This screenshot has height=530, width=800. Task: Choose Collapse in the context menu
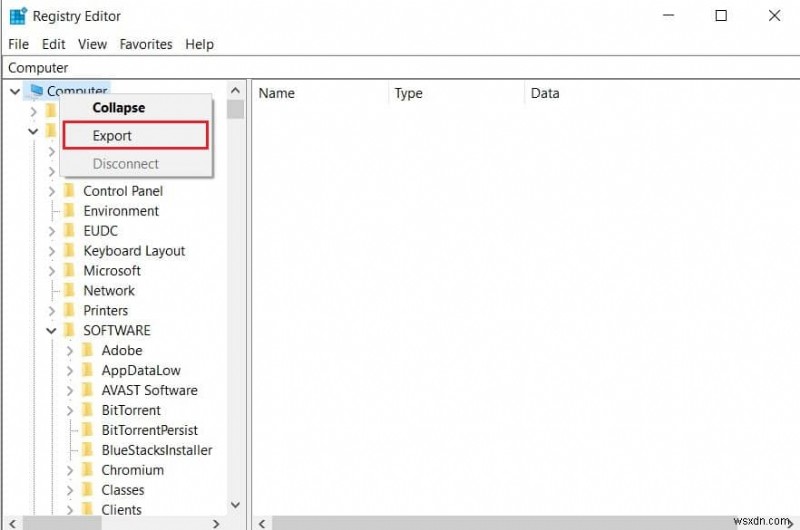point(119,108)
